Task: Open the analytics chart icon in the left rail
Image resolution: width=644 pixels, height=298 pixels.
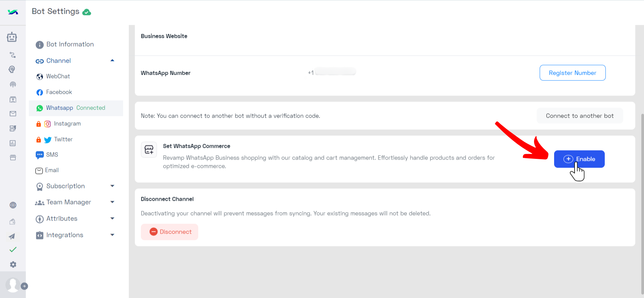Action: pyautogui.click(x=13, y=143)
